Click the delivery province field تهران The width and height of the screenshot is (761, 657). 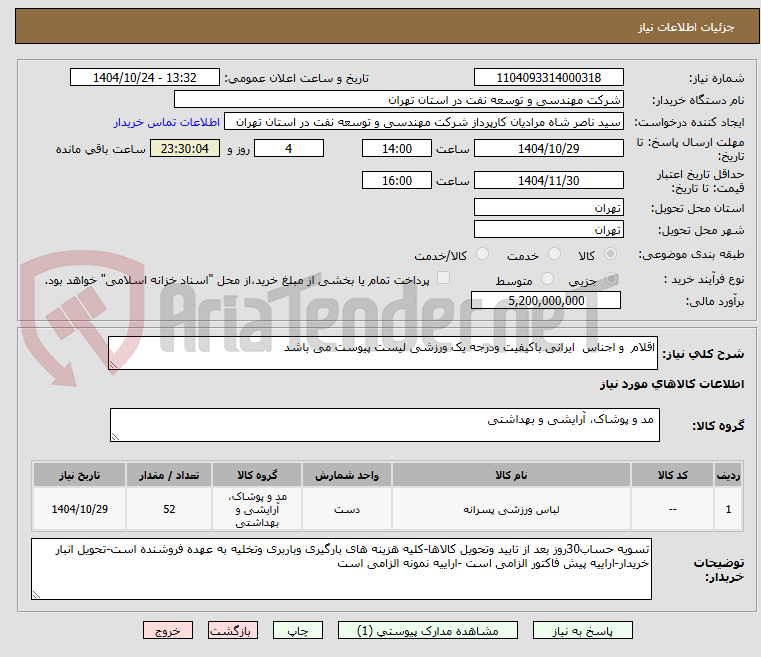click(x=548, y=207)
